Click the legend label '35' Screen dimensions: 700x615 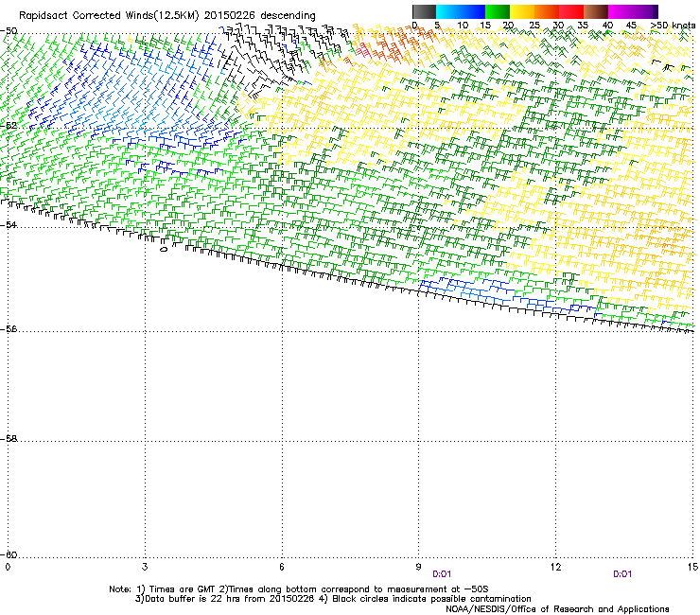(x=583, y=25)
